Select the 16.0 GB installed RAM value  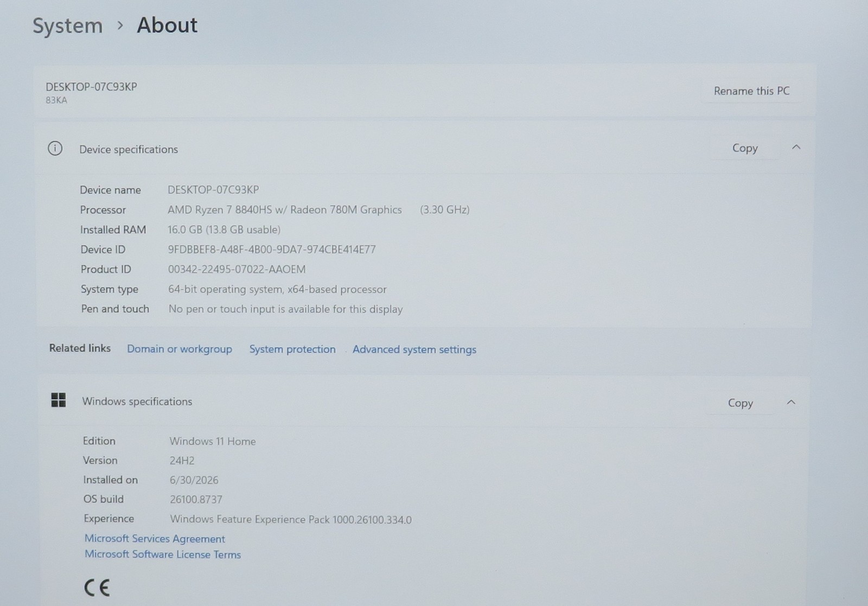pyautogui.click(x=224, y=229)
